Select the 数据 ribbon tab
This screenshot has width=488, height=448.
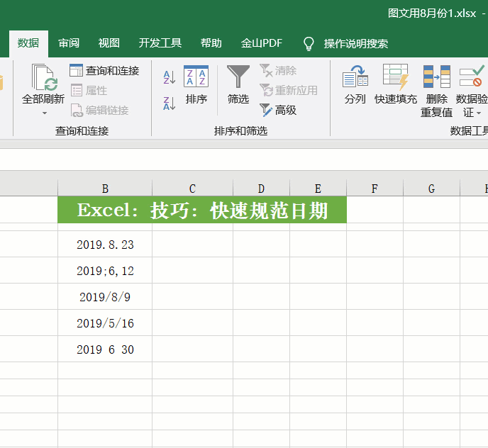point(28,43)
